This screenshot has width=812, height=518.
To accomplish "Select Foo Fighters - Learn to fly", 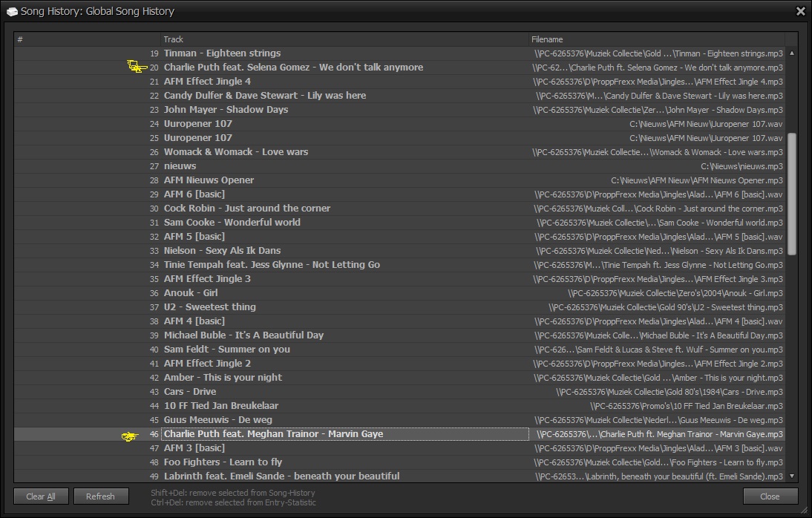I will click(223, 462).
